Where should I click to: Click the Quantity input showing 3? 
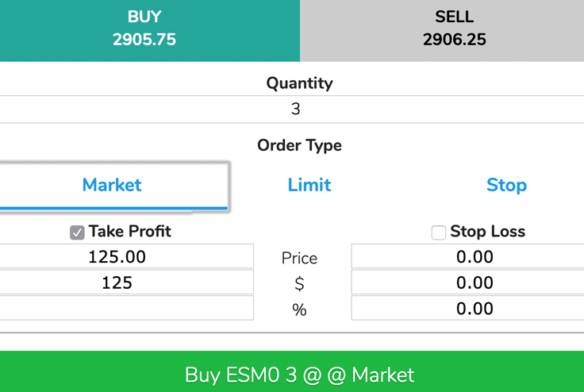(x=292, y=110)
